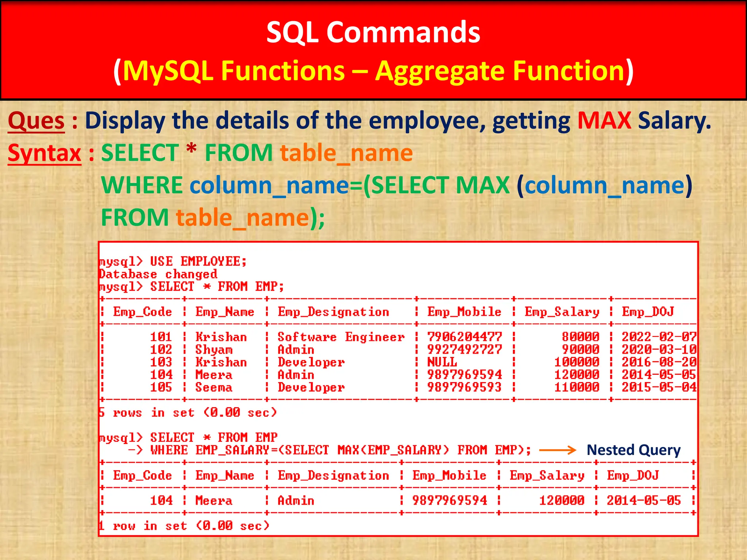Click salary value '90000'
Viewport: 747px width, 560px height.
(581, 349)
